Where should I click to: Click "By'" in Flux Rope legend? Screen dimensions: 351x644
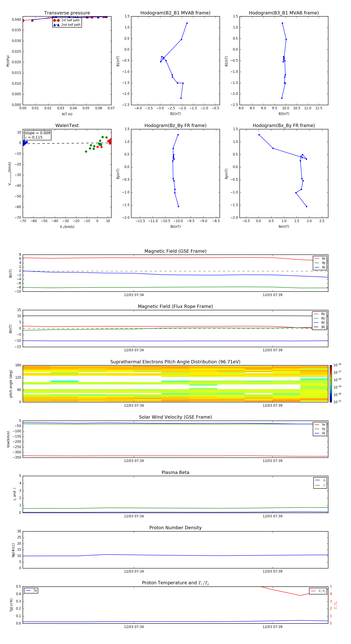point(323,318)
